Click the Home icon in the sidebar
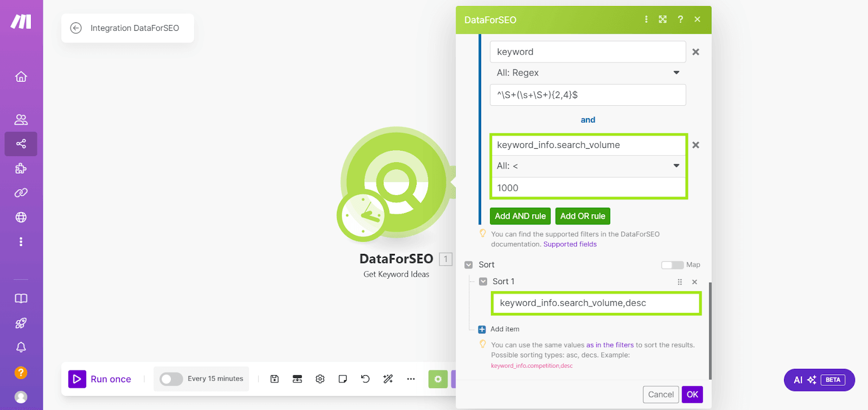This screenshot has width=868, height=410. point(21,76)
